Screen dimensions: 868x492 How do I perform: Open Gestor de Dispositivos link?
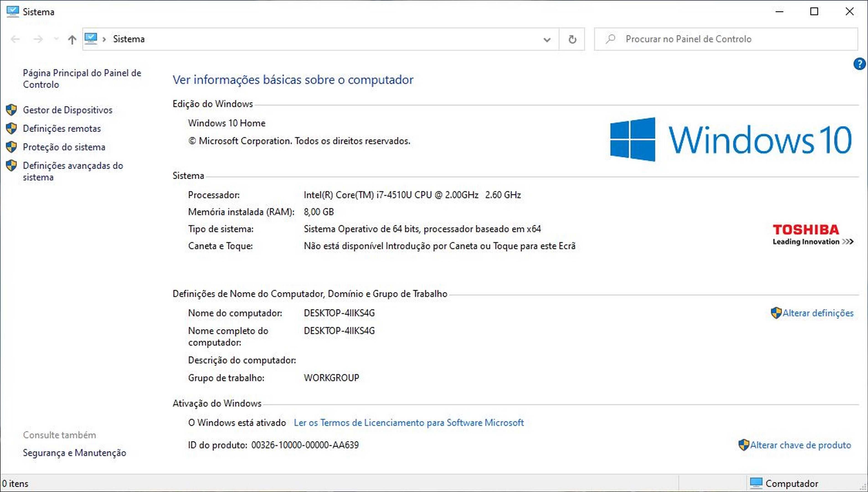(x=68, y=110)
